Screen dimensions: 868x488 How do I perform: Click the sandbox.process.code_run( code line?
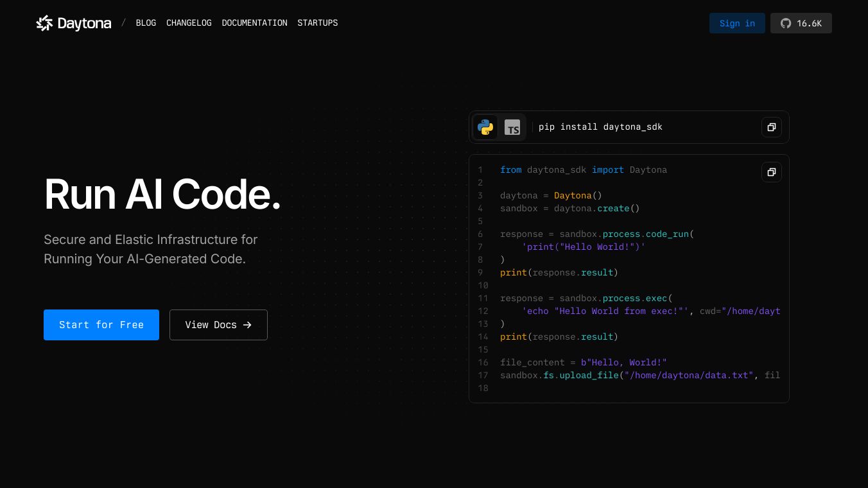(x=597, y=234)
